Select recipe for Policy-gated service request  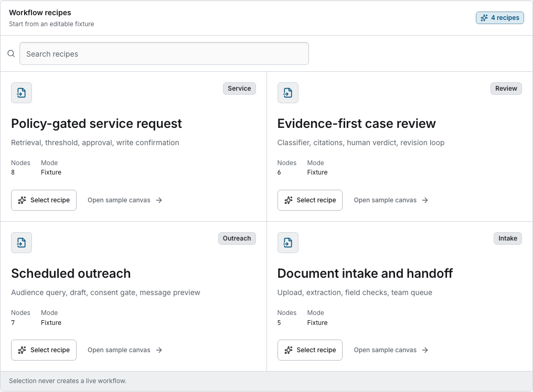(x=44, y=200)
